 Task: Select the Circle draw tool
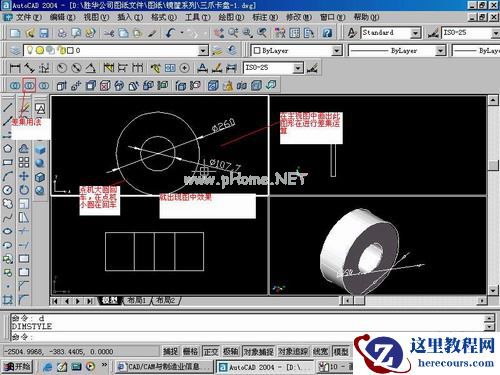tap(8, 190)
